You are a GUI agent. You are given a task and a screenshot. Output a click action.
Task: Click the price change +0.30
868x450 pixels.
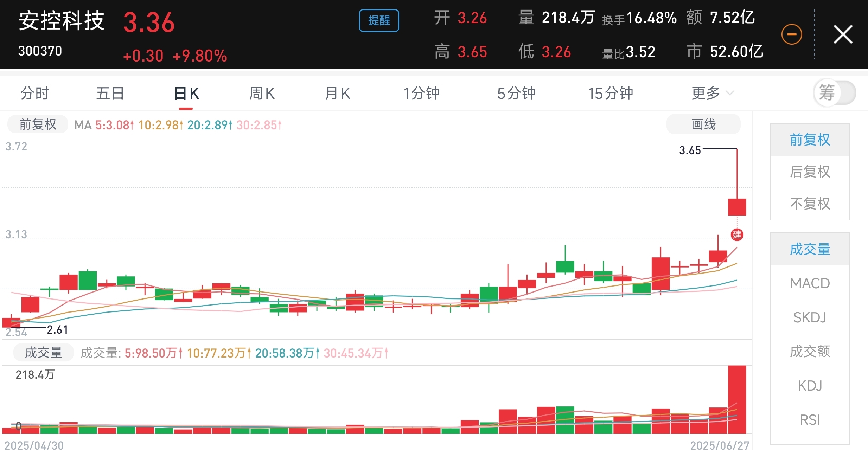[x=143, y=56]
